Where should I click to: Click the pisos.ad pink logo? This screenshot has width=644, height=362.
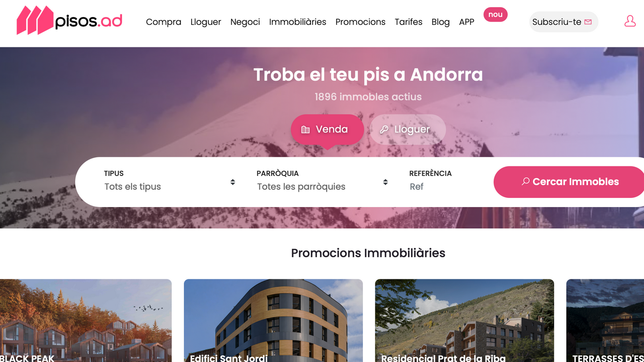pyautogui.click(x=69, y=21)
